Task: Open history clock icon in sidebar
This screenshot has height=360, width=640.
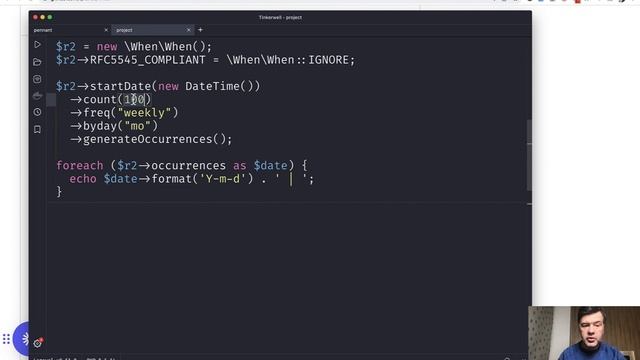Action: (x=37, y=112)
